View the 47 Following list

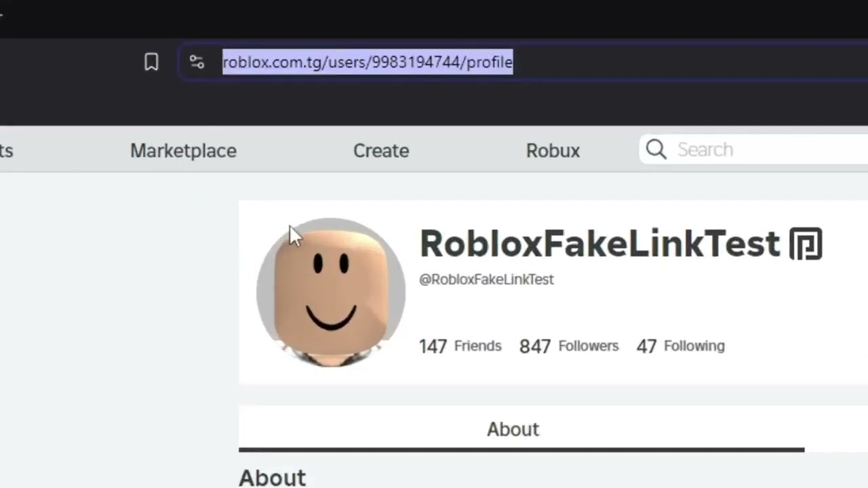point(680,346)
